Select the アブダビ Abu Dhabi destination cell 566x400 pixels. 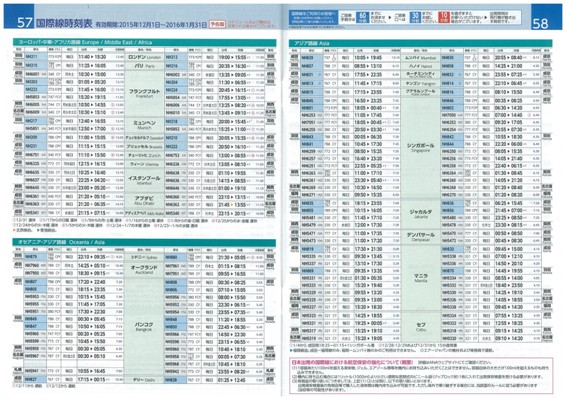click(144, 201)
